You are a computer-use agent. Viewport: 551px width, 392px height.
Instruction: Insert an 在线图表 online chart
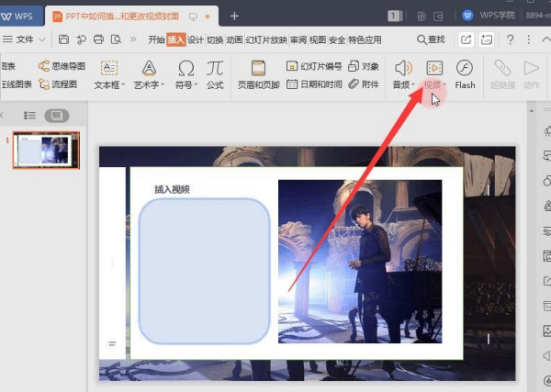point(17,84)
